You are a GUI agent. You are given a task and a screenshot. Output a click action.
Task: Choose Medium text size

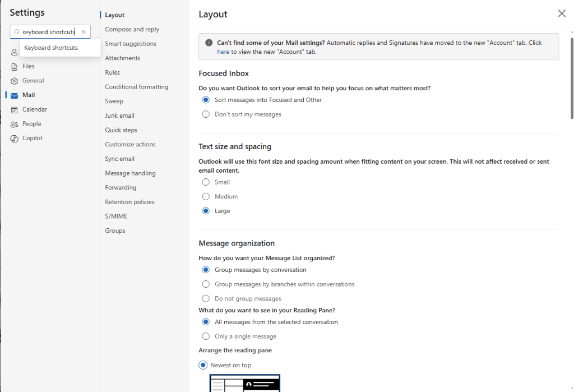[x=205, y=196]
